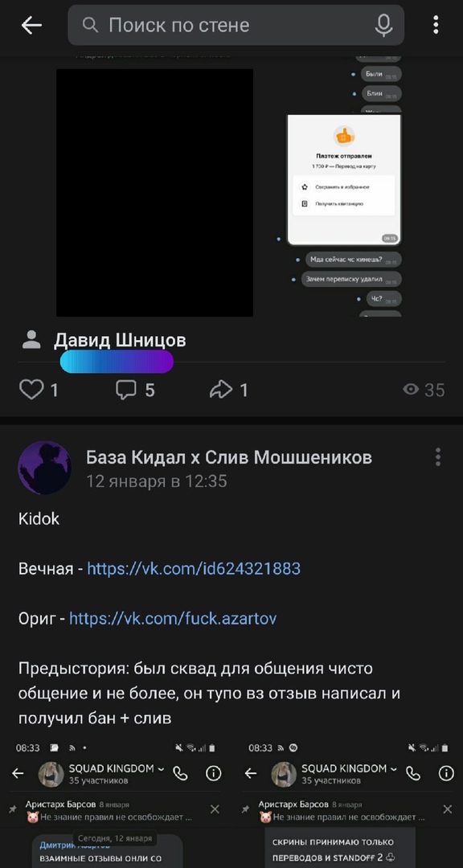Image resolution: width=463 pixels, height=868 pixels.
Task: Open the left SQUAD KINGDOM chat screenshot
Action: [115, 805]
